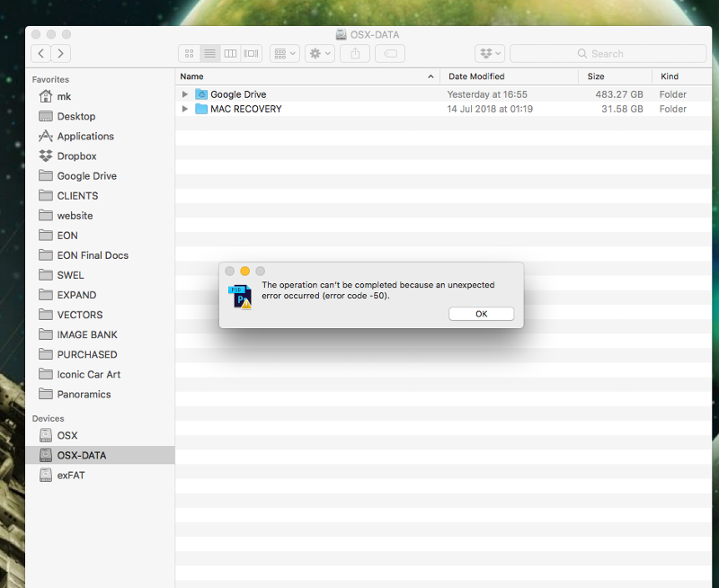Expand the MAC RECOVERY folder row
719x588 pixels.
point(185,109)
